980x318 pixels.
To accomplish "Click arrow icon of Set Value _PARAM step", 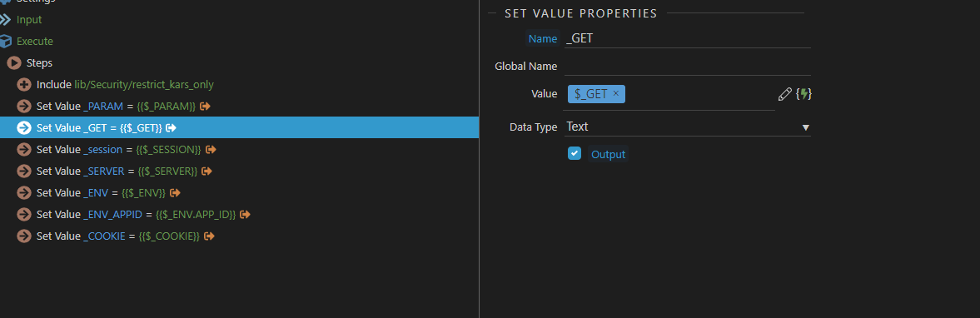I will point(24,107).
